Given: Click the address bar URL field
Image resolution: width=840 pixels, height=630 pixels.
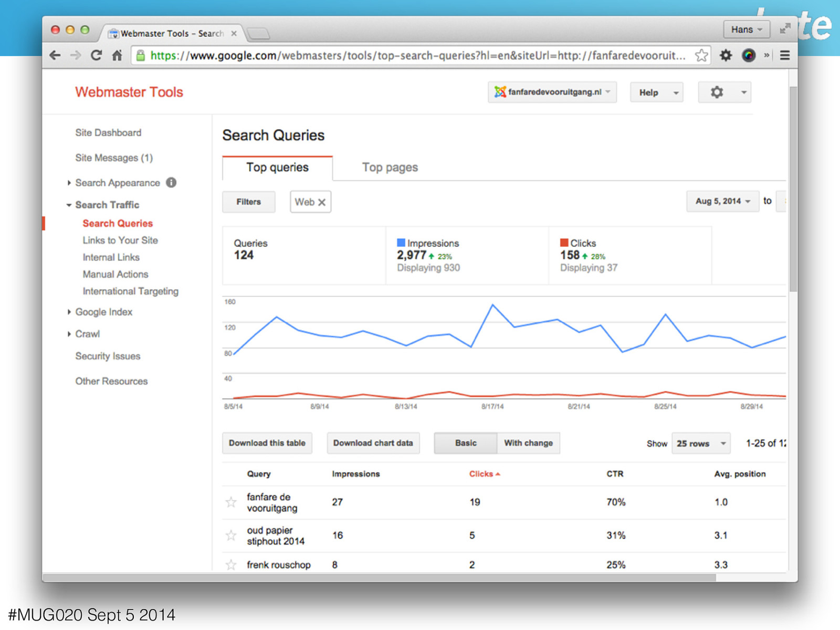Looking at the screenshot, I should [418, 55].
